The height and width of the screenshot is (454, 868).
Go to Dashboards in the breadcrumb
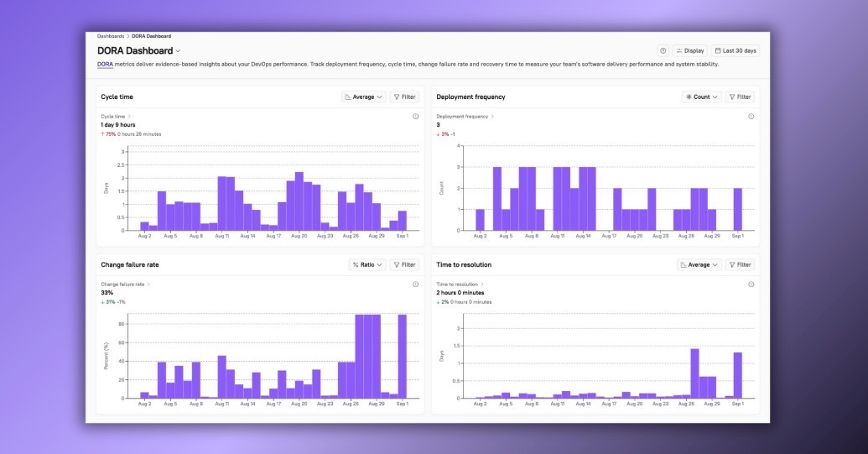[x=110, y=36]
